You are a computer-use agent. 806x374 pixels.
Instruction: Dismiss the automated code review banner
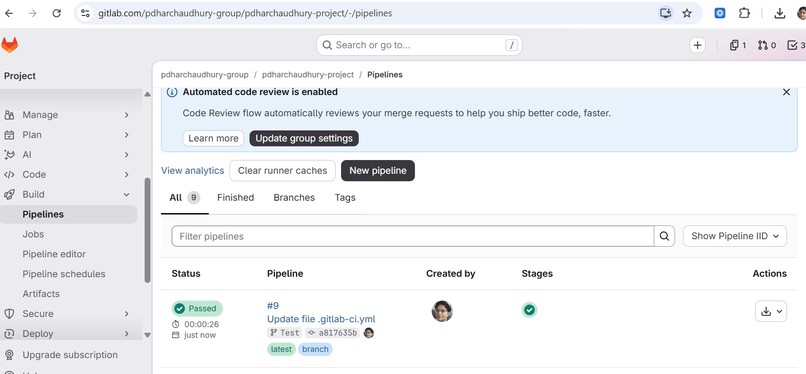point(786,92)
